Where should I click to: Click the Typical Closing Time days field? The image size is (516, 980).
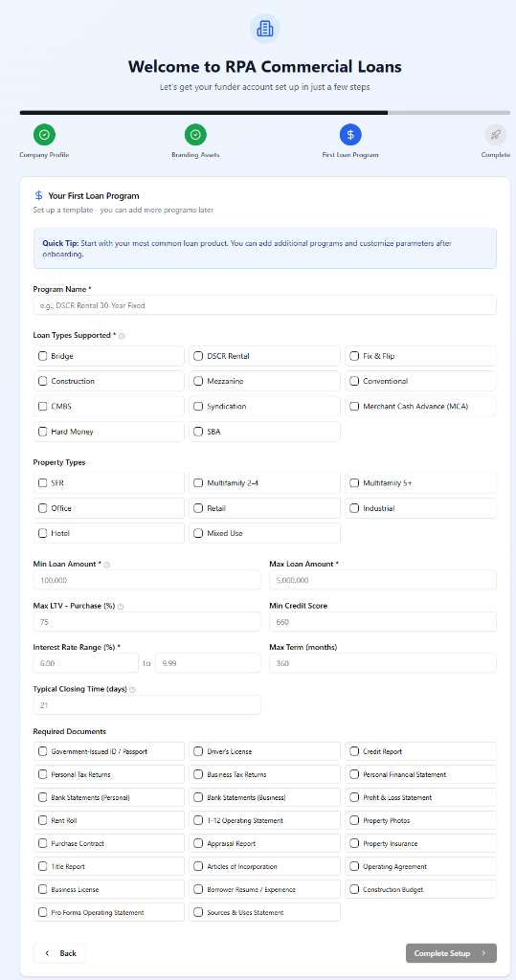[x=147, y=705]
